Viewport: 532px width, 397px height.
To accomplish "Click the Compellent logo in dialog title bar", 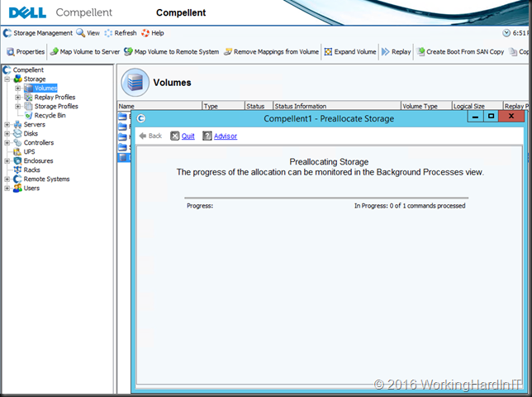I will coord(140,118).
